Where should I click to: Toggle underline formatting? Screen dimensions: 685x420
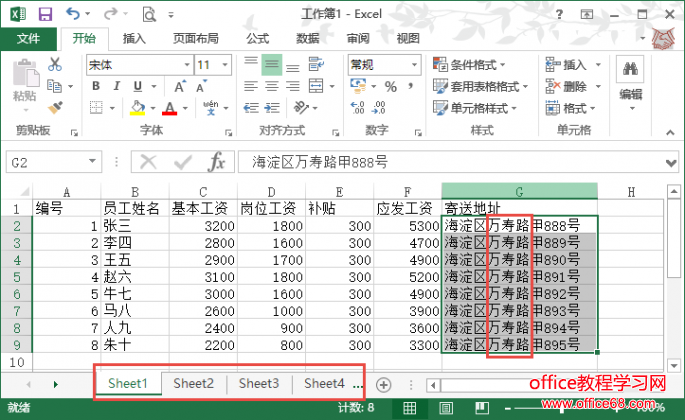(138, 86)
